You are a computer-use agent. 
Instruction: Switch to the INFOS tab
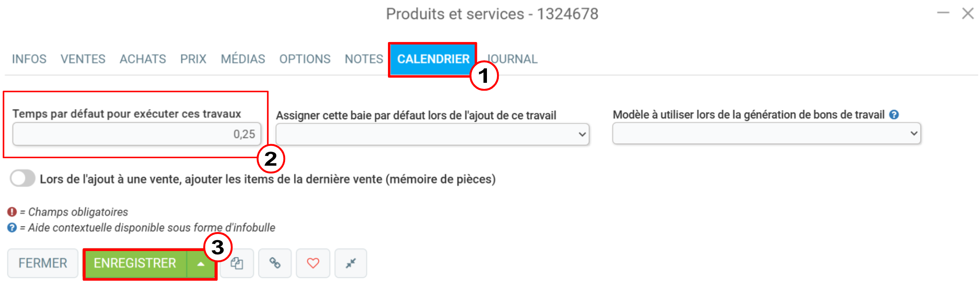click(x=29, y=59)
